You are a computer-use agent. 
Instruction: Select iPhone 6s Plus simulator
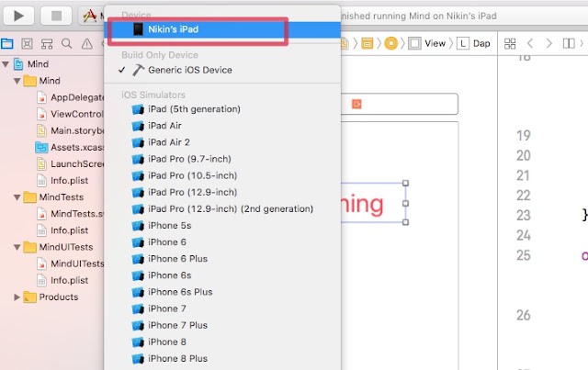point(222,292)
